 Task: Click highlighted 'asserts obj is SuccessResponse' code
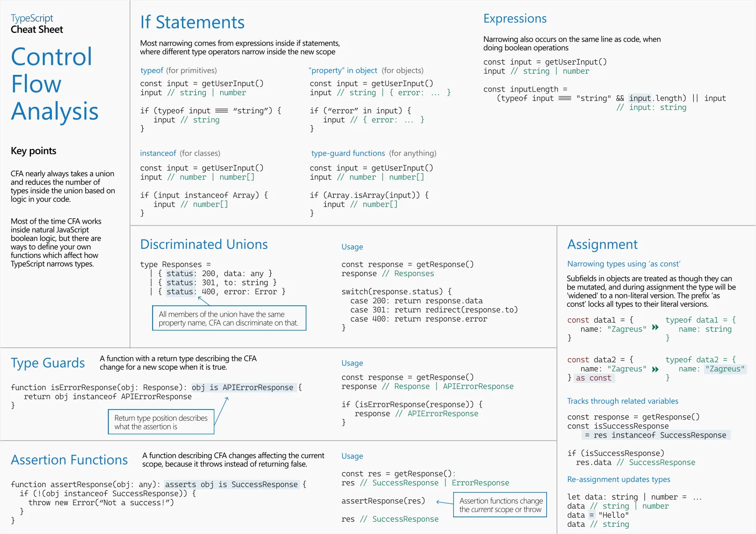[x=232, y=484]
